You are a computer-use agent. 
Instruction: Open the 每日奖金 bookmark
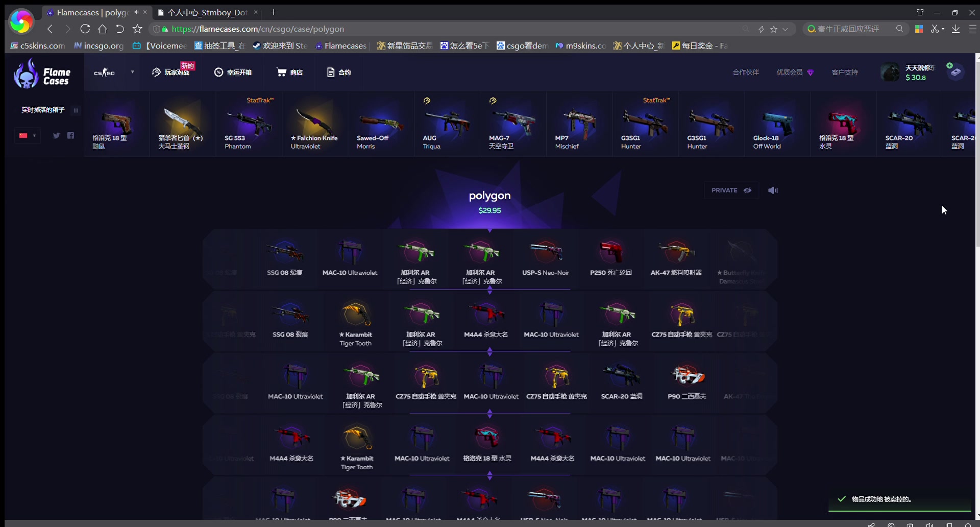coord(700,46)
